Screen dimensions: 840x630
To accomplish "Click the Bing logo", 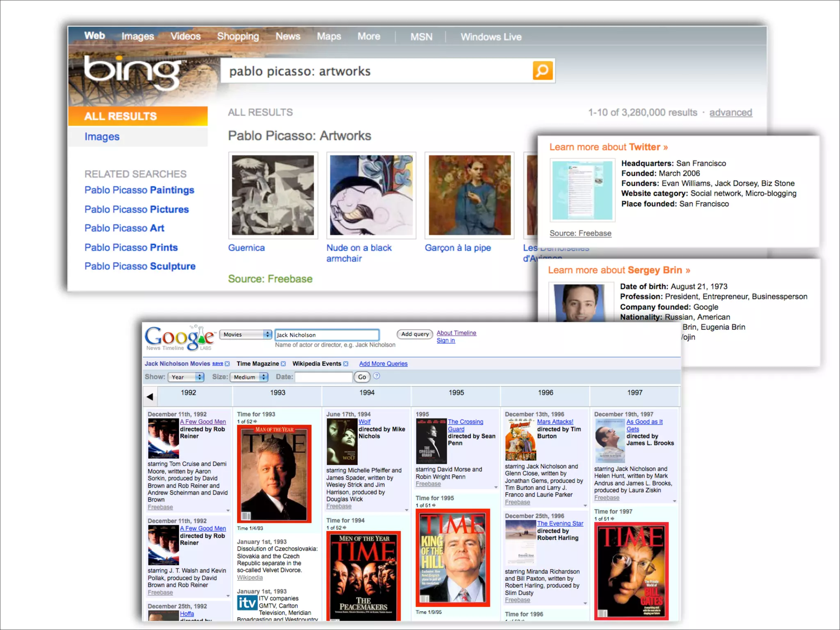I will (x=132, y=73).
